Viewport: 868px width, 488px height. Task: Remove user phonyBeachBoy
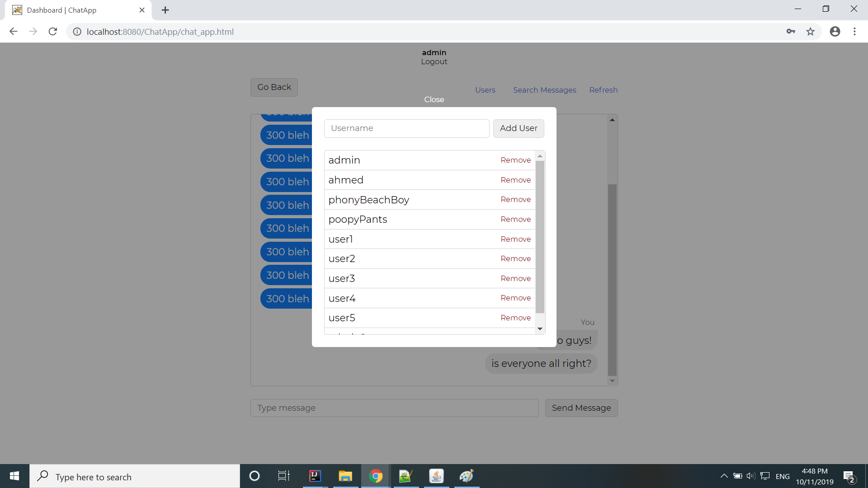coord(515,199)
